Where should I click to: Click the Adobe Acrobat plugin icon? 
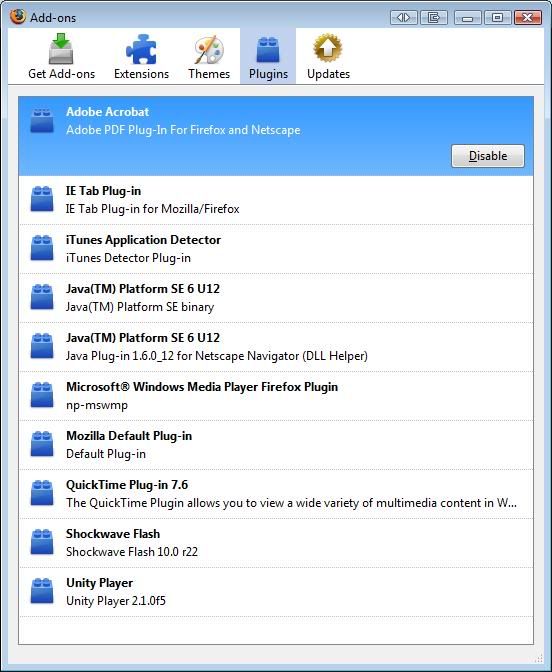coord(42,120)
